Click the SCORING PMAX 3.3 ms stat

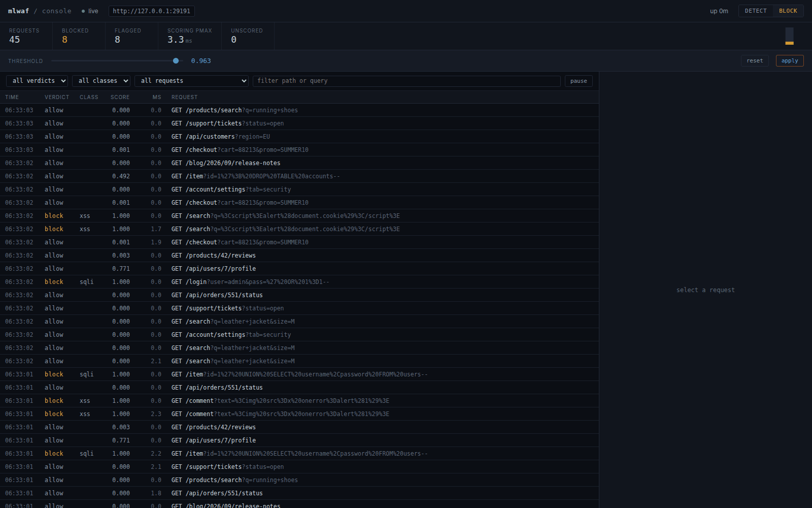click(190, 36)
